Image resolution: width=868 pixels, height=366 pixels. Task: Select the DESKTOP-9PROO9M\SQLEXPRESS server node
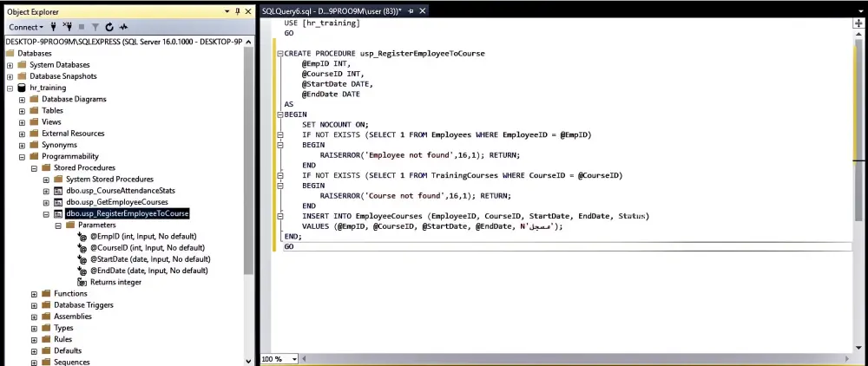coord(124,42)
